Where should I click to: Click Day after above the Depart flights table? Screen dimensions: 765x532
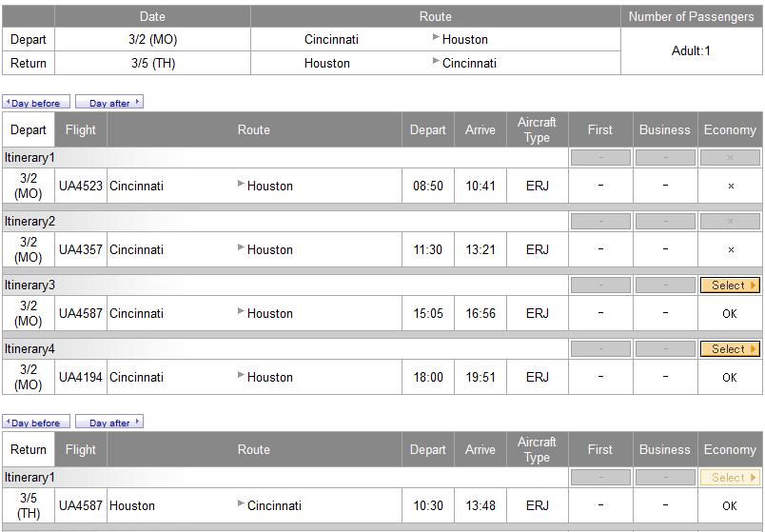click(109, 103)
